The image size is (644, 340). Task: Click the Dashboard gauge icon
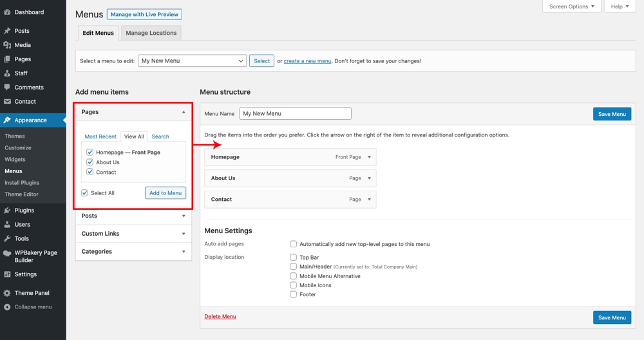7,12
